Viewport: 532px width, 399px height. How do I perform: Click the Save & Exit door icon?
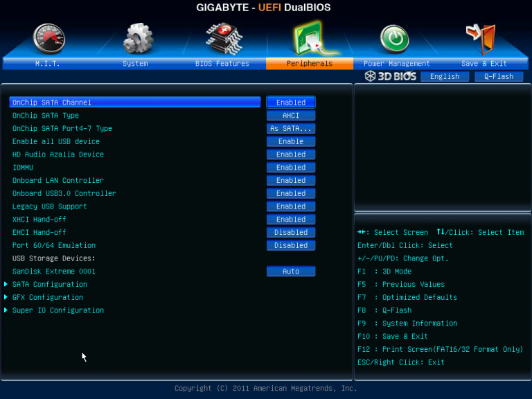[x=481, y=39]
